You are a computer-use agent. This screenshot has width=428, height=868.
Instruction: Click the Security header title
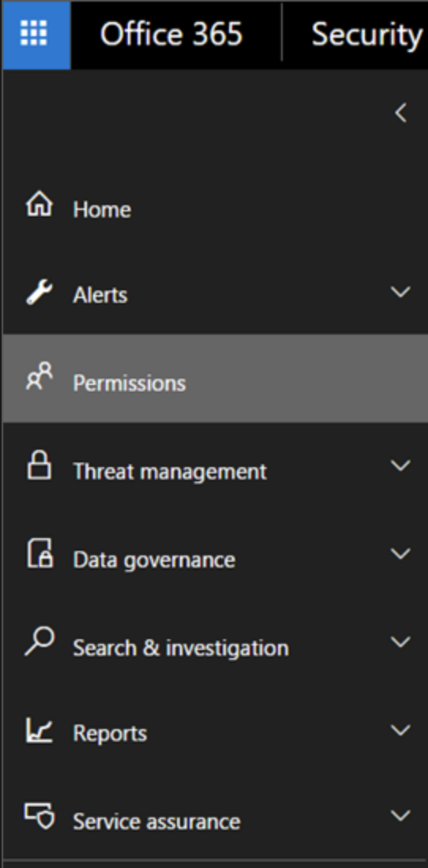(367, 36)
